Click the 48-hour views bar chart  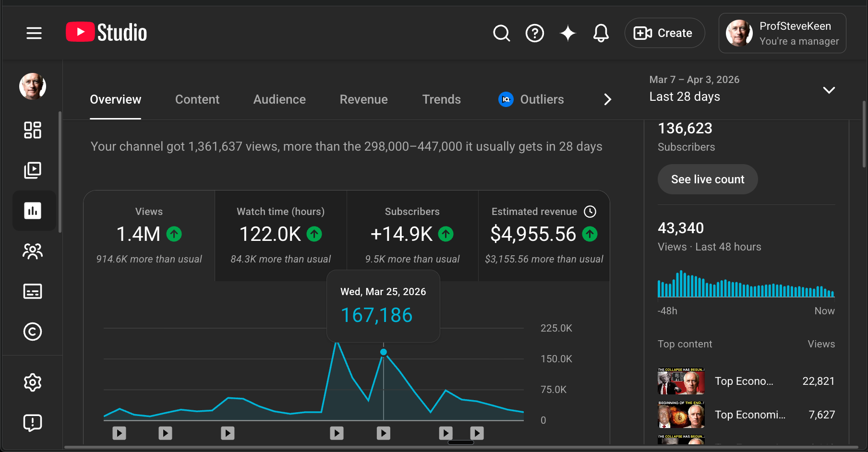[x=746, y=284]
